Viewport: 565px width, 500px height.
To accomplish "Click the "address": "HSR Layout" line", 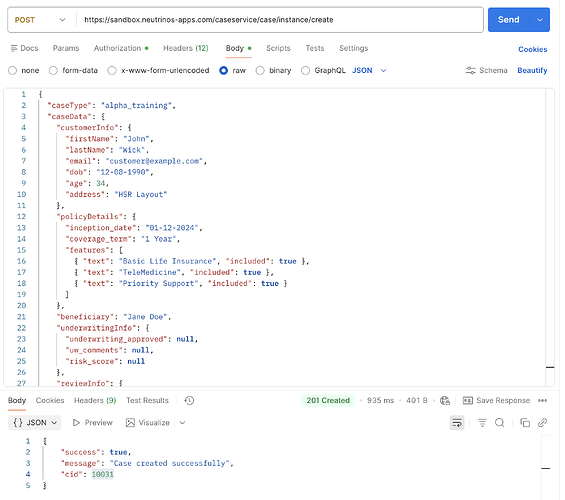I will (x=116, y=195).
